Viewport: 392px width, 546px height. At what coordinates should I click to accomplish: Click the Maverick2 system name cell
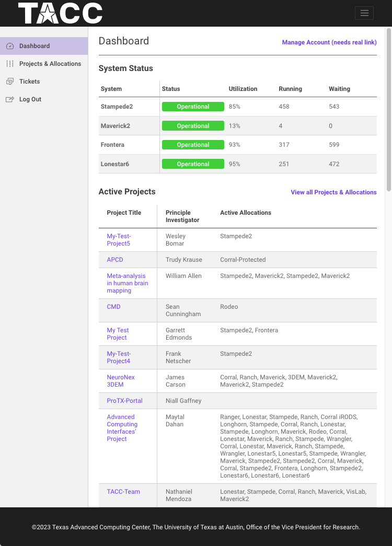(116, 126)
